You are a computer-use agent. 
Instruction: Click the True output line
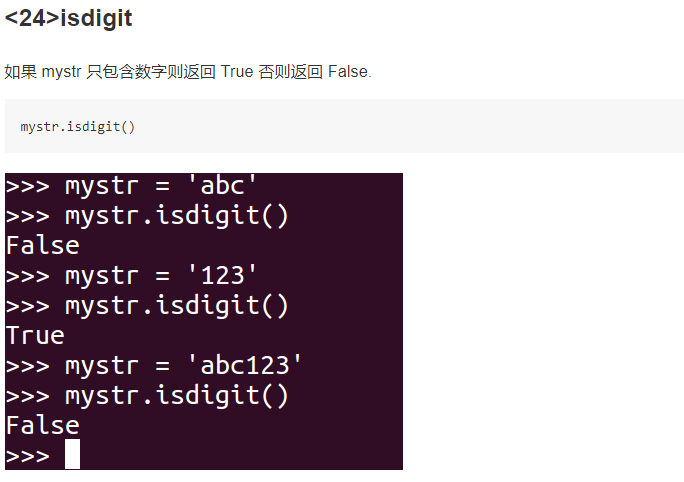click(35, 335)
